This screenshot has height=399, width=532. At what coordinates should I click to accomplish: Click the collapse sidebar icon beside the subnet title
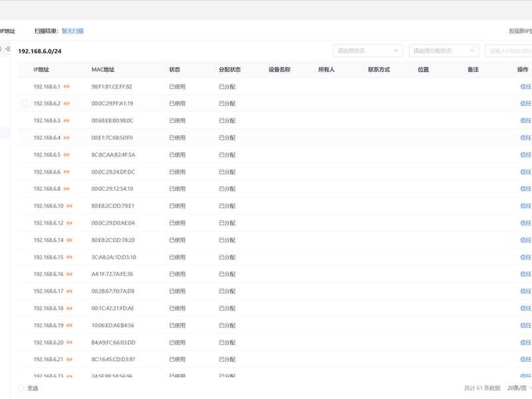coord(8,49)
